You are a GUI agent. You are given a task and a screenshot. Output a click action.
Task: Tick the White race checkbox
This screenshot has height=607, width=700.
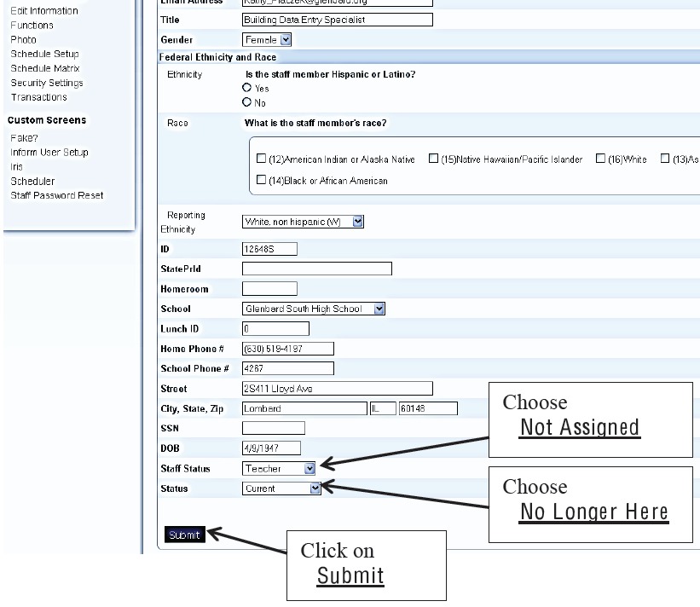[x=600, y=159]
